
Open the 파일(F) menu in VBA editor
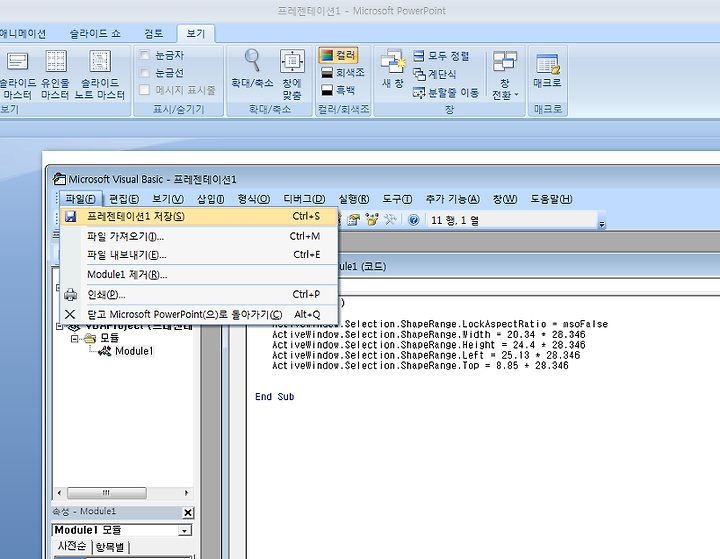point(80,199)
